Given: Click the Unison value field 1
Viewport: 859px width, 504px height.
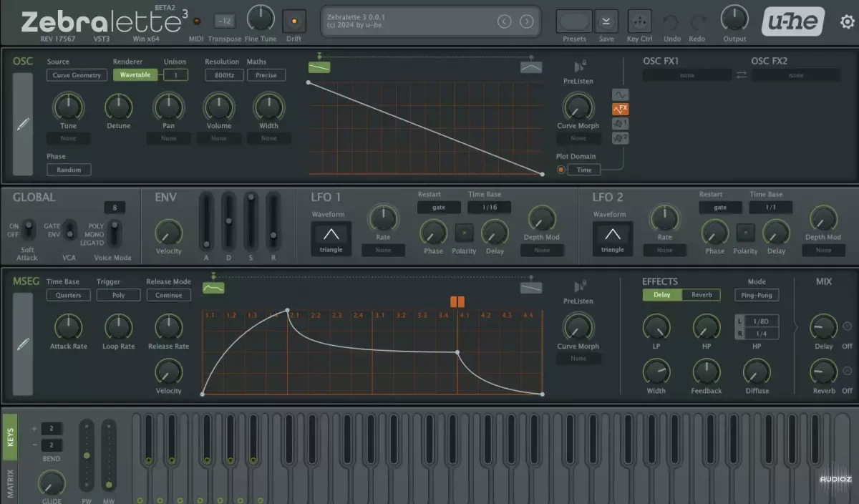Looking at the screenshot, I should click(175, 75).
